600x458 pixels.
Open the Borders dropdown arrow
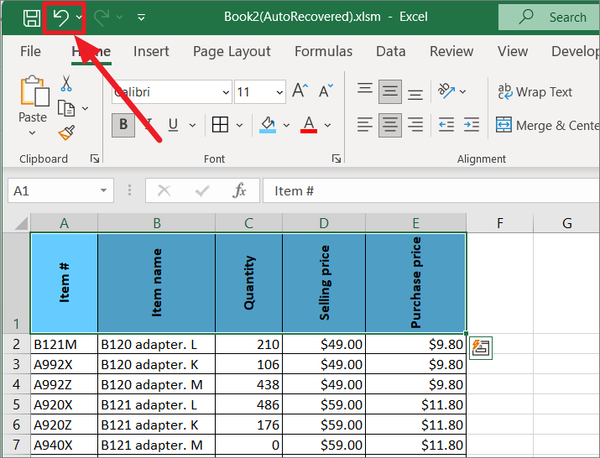[x=240, y=125]
